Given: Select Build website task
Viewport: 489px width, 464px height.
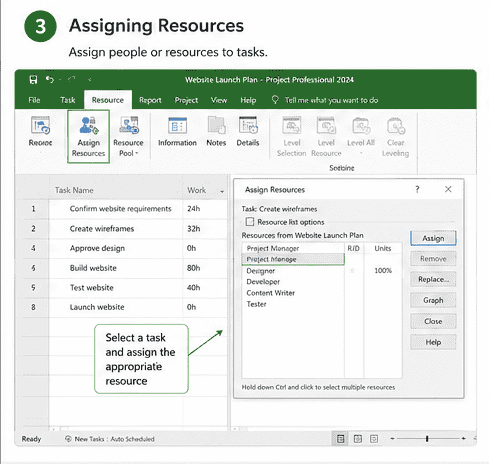Looking at the screenshot, I should 93,268.
